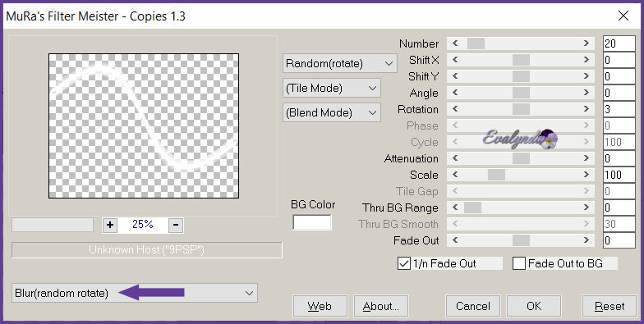Screen dimensions: 644x324
Task: Click left arrow of Shift X slider
Action: point(455,60)
